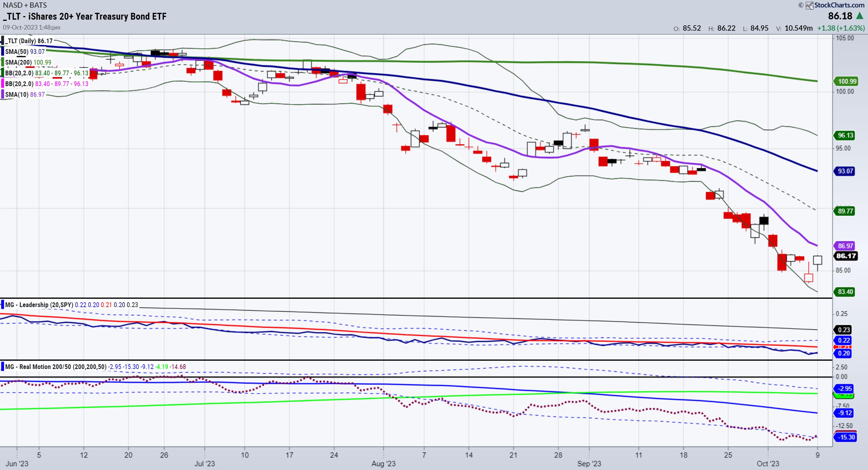Click the StockCharts.com chart logo icon
The width and height of the screenshot is (868, 470).
(x=809, y=5)
